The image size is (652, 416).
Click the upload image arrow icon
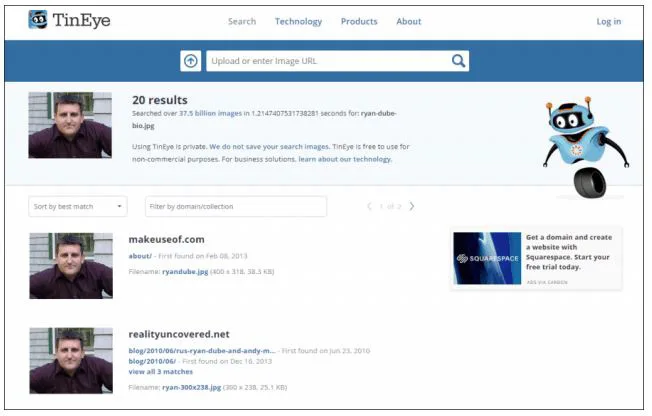190,61
